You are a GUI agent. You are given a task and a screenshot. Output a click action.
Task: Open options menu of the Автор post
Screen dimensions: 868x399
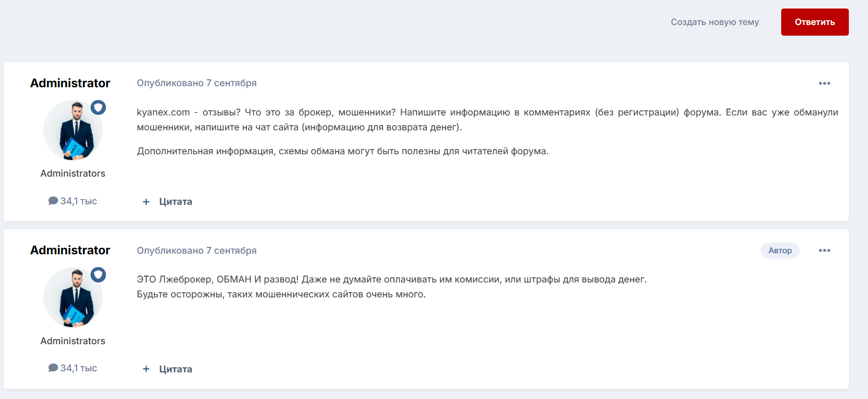tap(824, 251)
